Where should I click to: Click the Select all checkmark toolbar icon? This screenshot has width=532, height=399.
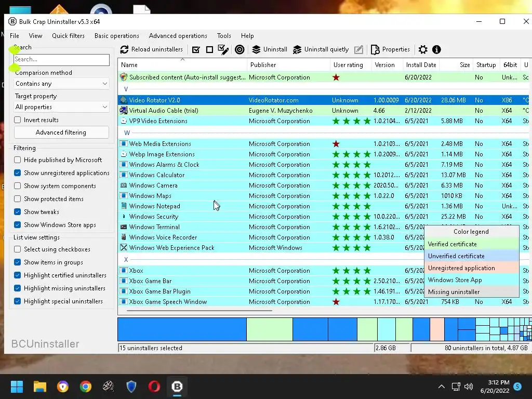196,50
